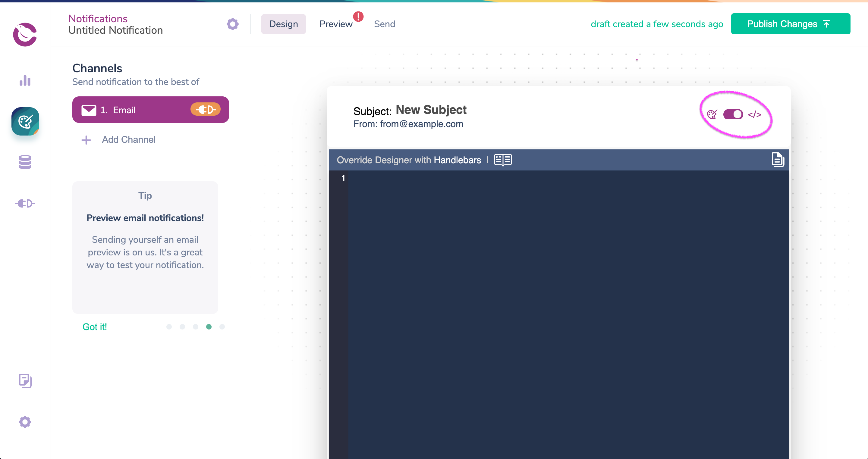
Task: Select the first tip pagination dot
Action: click(169, 327)
